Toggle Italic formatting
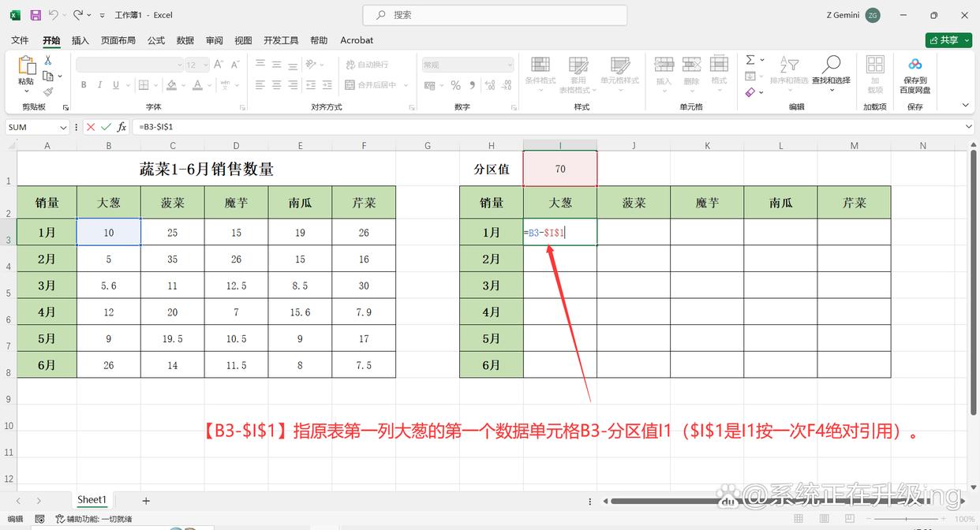The width and height of the screenshot is (980, 530). [100, 85]
